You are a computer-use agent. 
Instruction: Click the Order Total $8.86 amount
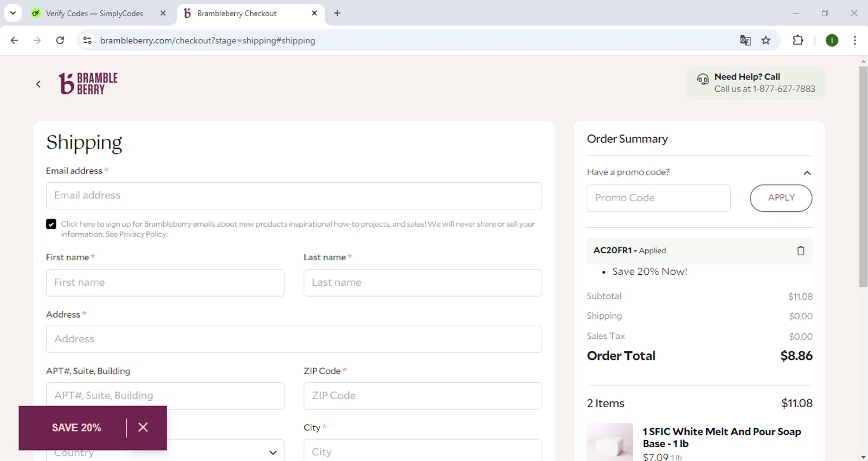[796, 356]
